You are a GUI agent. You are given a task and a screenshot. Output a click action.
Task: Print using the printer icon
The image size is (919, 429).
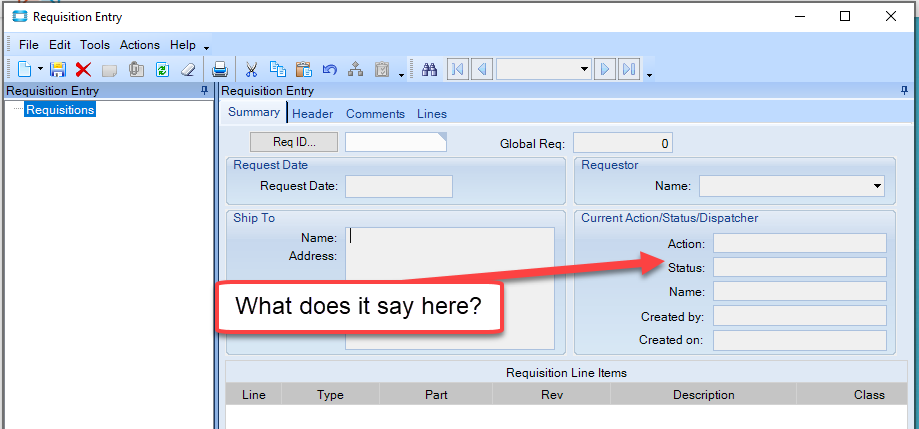point(220,70)
